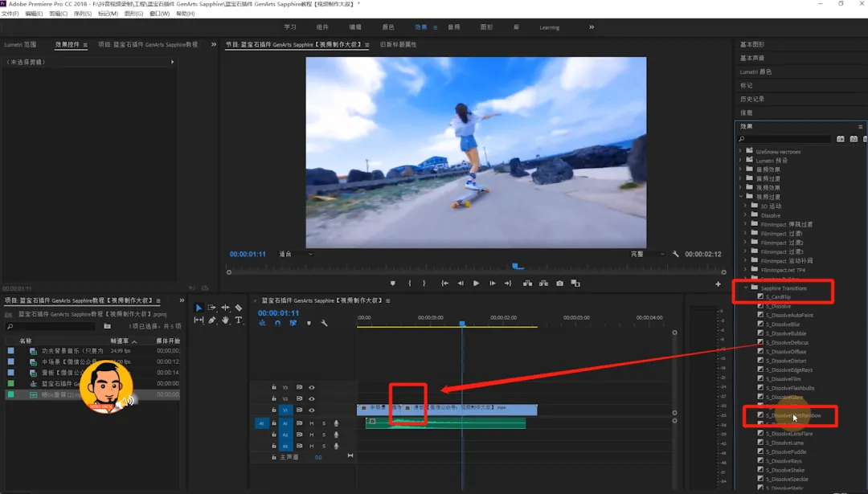Screen dimensions: 868x494
Task: Click the Track Select Forward tool
Action: tap(212, 308)
